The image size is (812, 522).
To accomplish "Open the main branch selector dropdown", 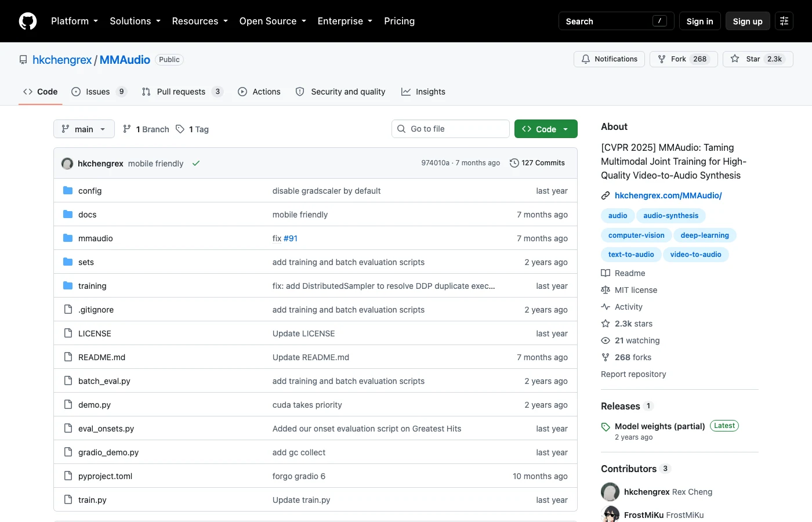I will [x=84, y=129].
